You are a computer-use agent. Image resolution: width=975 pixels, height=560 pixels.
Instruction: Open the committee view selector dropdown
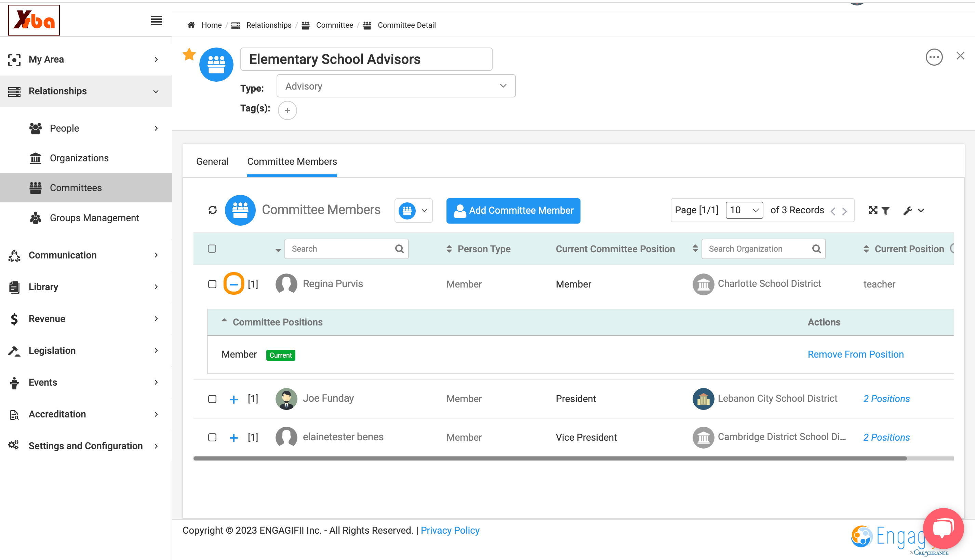tap(413, 210)
